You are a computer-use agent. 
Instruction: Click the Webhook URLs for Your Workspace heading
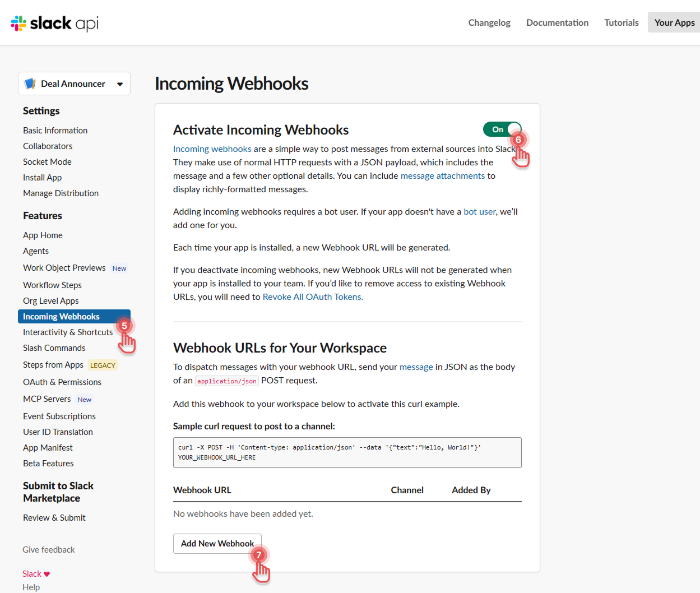[280, 348]
